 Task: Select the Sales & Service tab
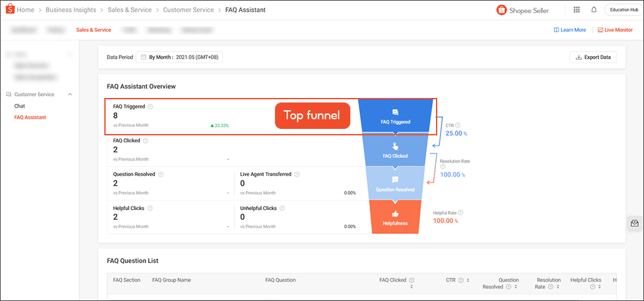click(93, 30)
